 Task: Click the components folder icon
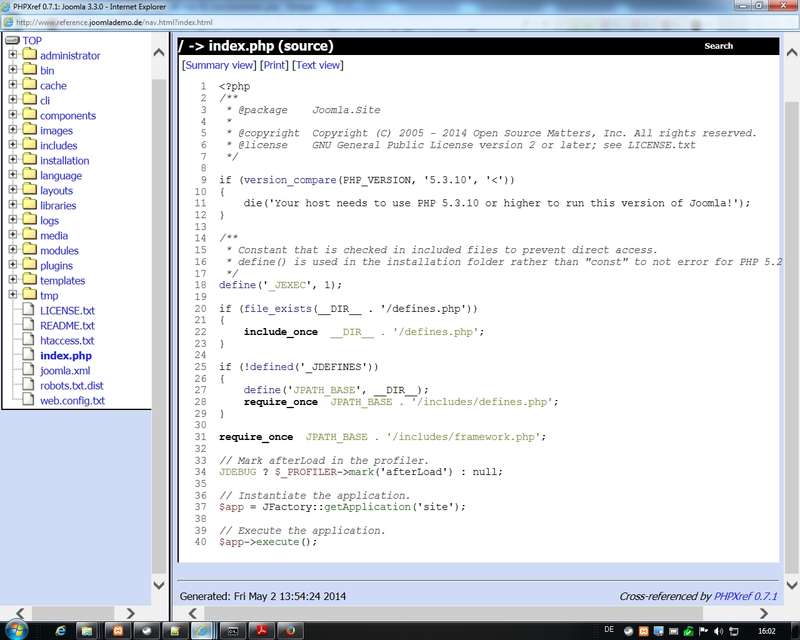(28, 116)
